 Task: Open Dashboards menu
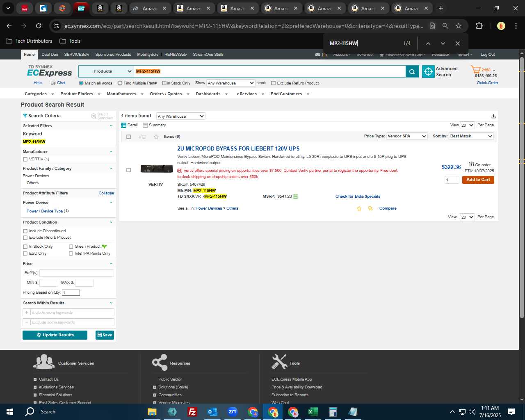click(212, 94)
